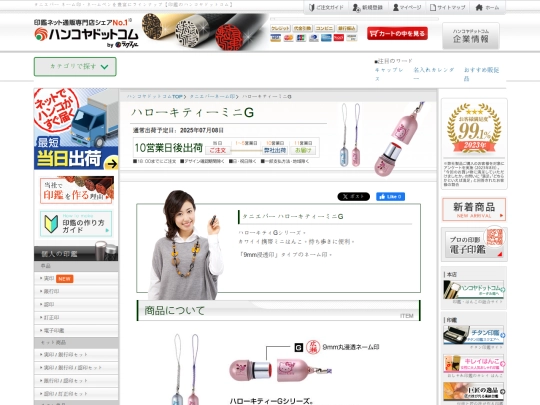Image resolution: width=540 pixels, height=405 pixels.
Task: Click the Amazon Pay icon
Action: [352, 38]
